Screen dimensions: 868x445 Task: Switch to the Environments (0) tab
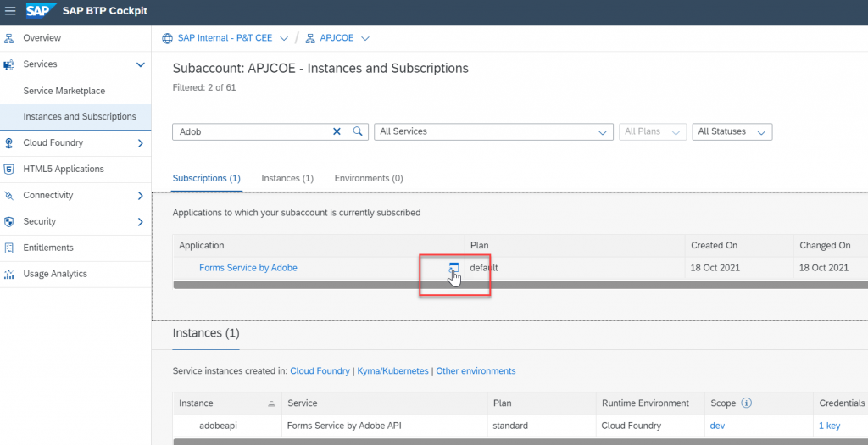pyautogui.click(x=369, y=178)
